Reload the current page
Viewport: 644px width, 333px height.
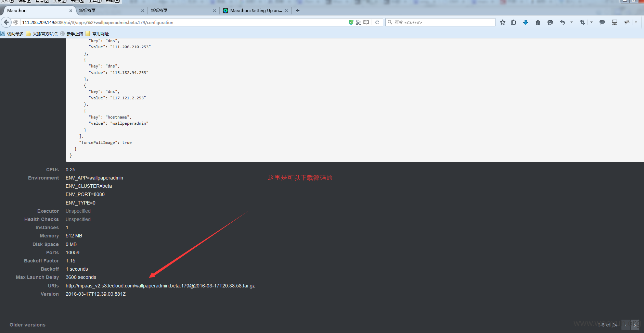coord(377,22)
